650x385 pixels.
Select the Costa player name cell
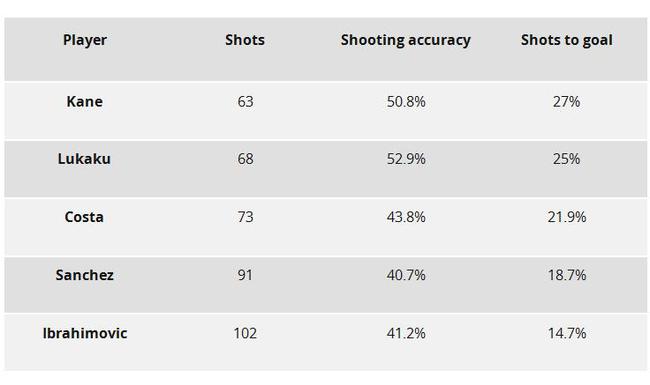[84, 217]
